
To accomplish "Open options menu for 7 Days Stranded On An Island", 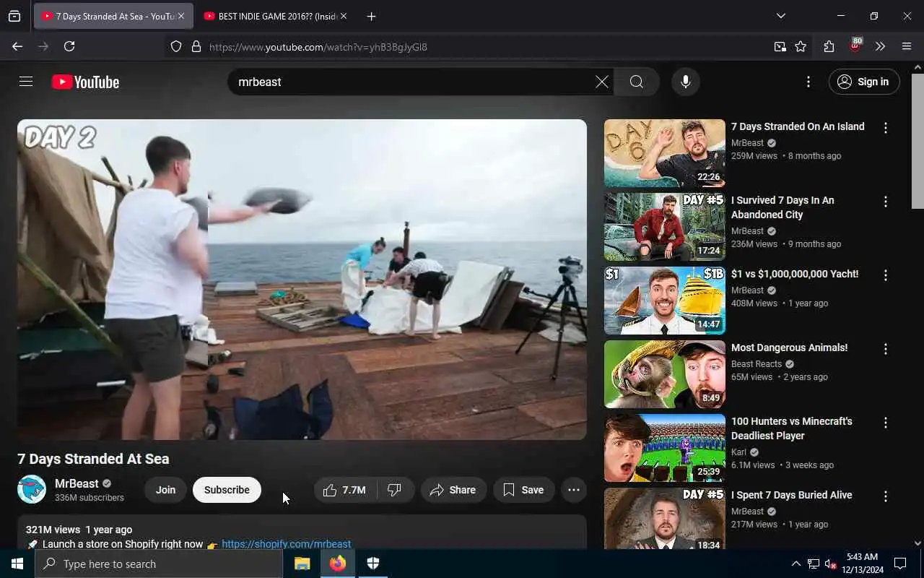I will click(x=886, y=128).
